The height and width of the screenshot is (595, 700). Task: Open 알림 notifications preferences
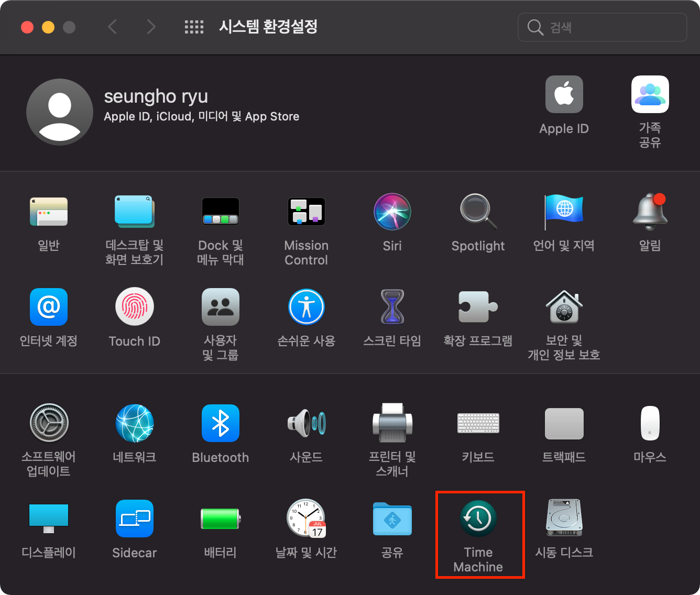650,212
